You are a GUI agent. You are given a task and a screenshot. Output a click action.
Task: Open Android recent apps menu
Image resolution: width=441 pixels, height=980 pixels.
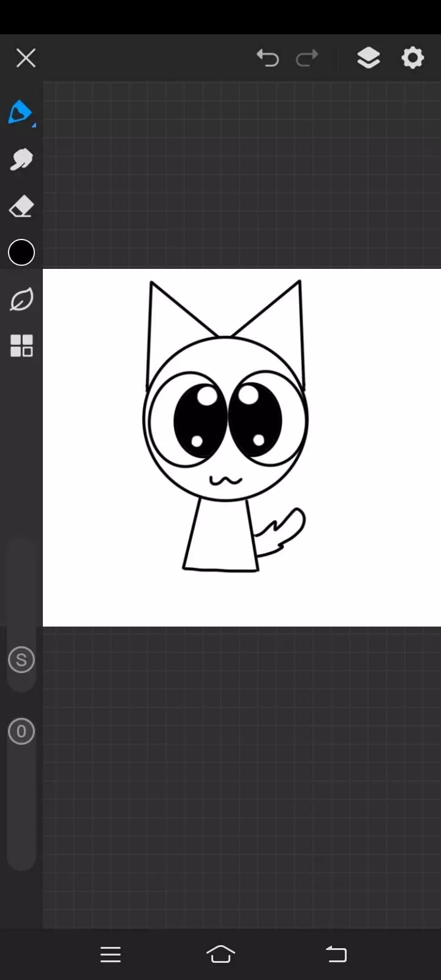[110, 954]
